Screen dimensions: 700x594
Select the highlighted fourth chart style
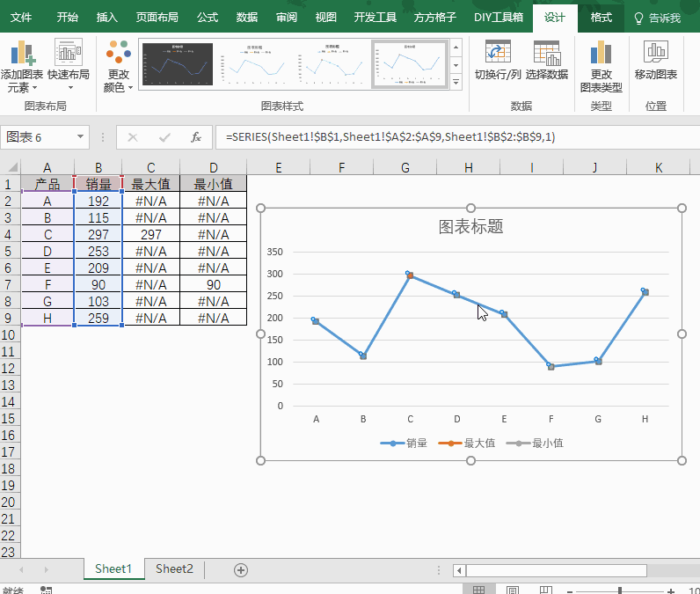coord(410,64)
